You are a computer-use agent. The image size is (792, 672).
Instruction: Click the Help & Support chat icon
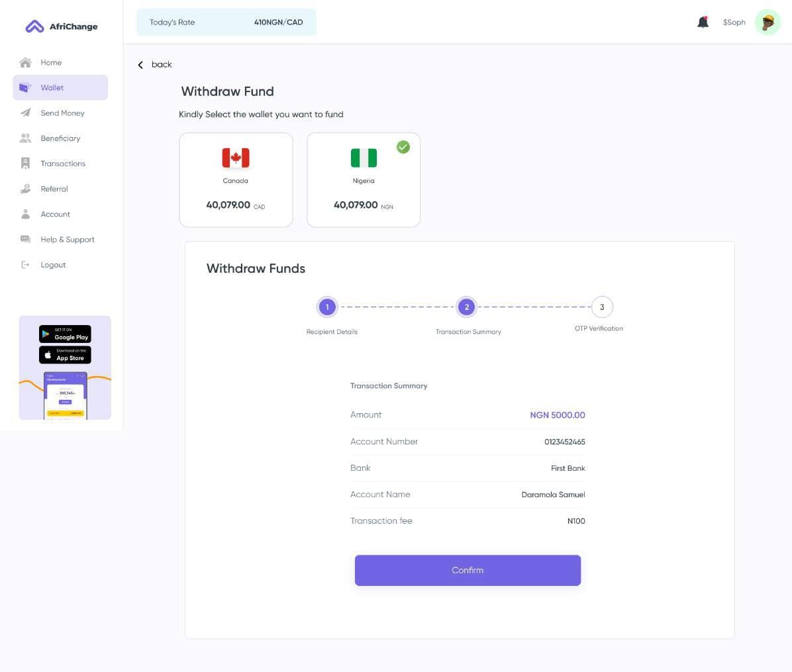click(x=25, y=239)
